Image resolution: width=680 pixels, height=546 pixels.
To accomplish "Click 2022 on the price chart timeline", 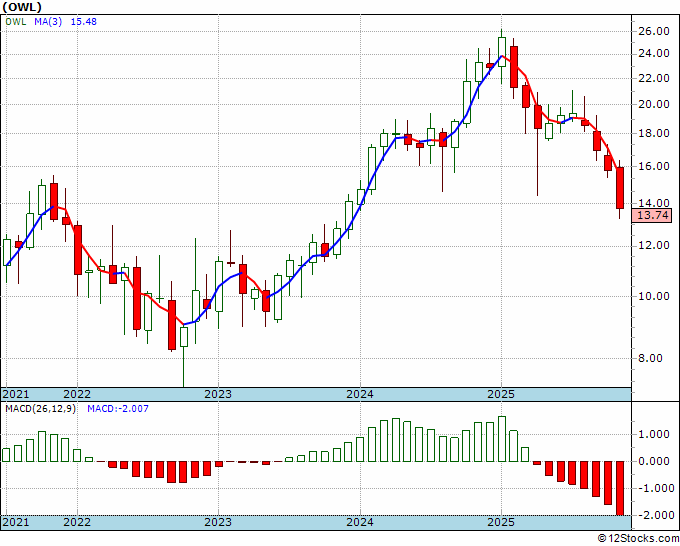I will (x=77, y=394).
